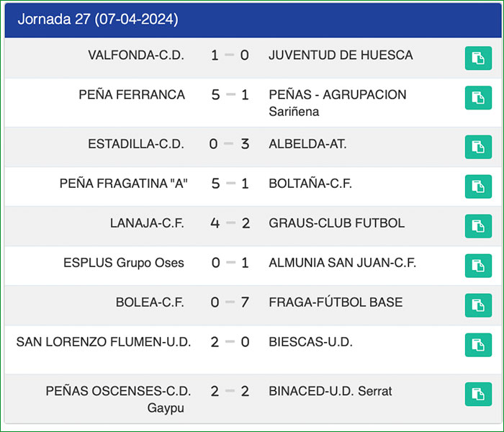Open report icon for Peñas Oscenses vs Binaced
Screen dimensions: 504x432
[x=477, y=394]
